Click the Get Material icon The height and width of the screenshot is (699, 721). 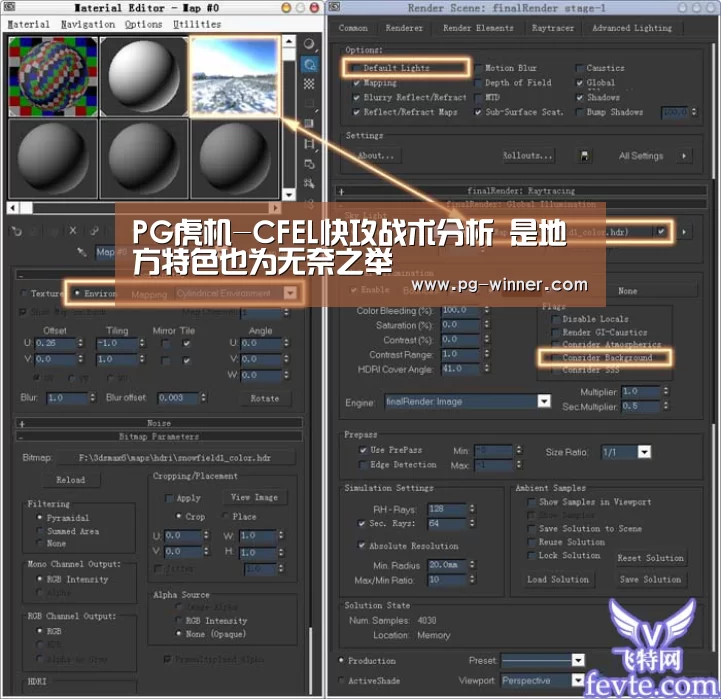pos(17,231)
